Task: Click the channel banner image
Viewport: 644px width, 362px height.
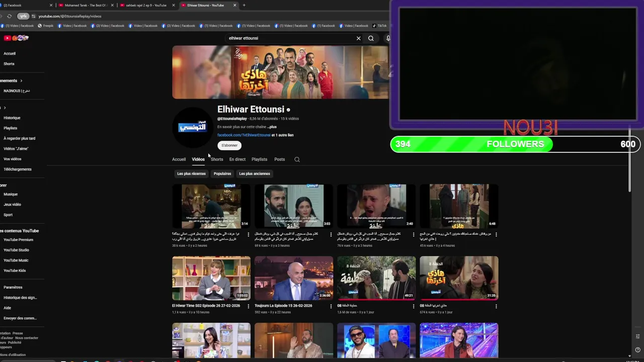Action: [x=280, y=72]
